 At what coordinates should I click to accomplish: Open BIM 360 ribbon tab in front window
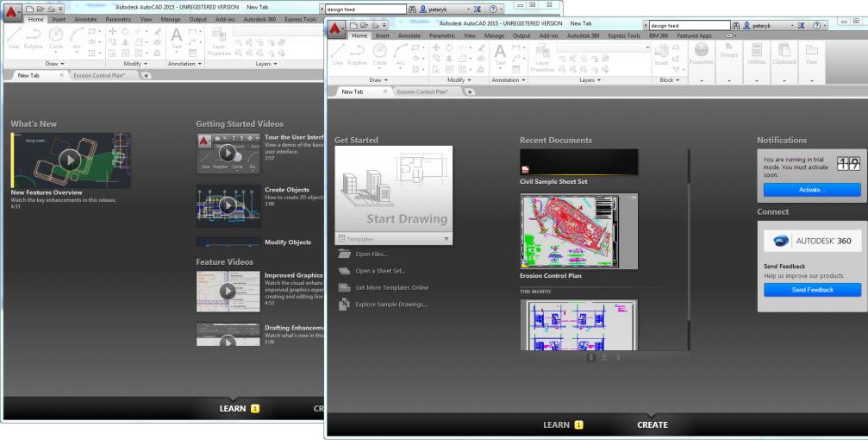pos(657,35)
